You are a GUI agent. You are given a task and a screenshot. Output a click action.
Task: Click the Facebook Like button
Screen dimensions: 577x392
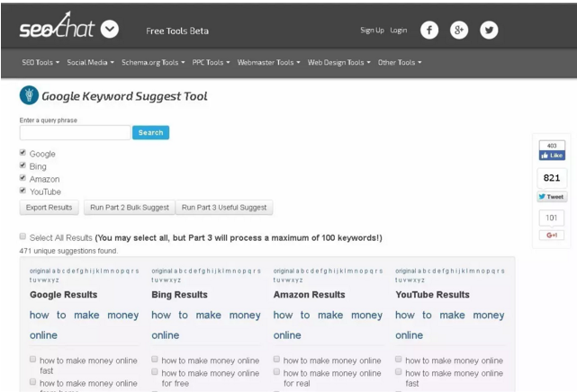tap(552, 156)
